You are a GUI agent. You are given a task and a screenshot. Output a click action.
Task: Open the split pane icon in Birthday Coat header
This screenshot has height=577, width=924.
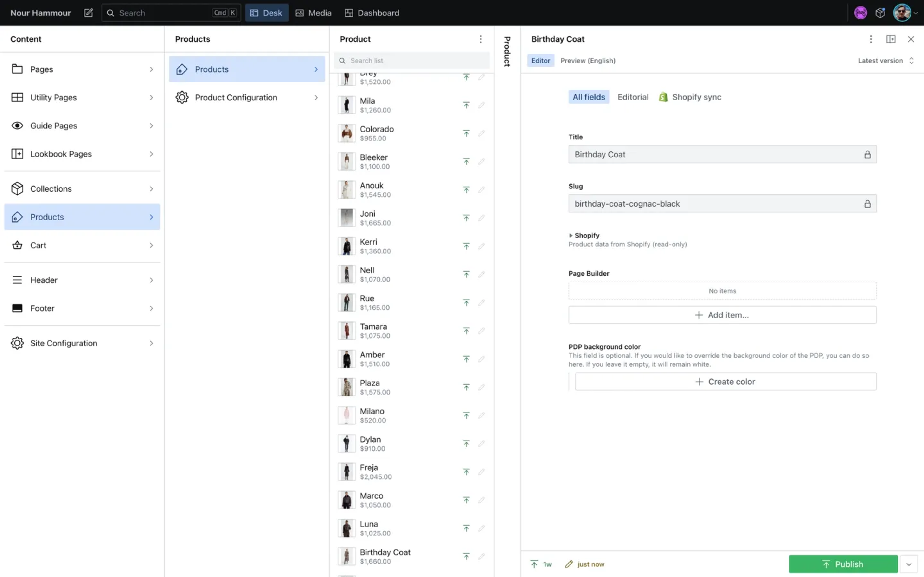pos(890,39)
